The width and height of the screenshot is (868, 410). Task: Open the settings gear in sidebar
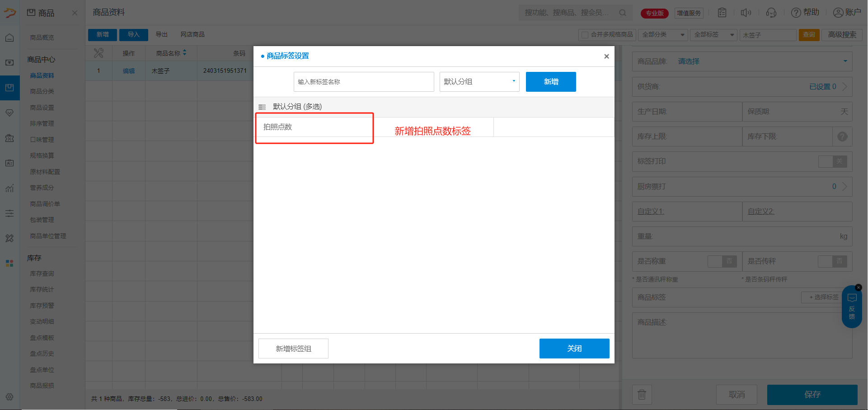click(x=9, y=397)
